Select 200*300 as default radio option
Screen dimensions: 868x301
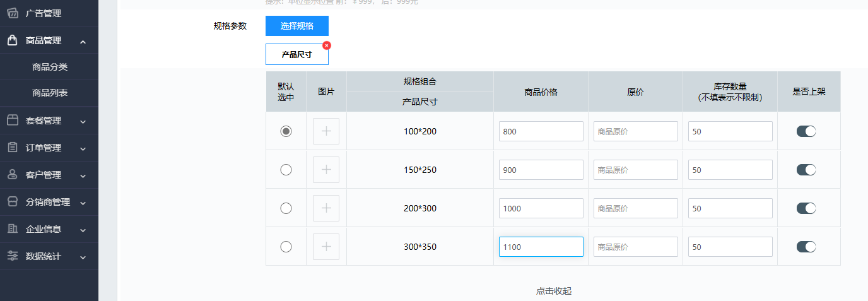(x=286, y=208)
